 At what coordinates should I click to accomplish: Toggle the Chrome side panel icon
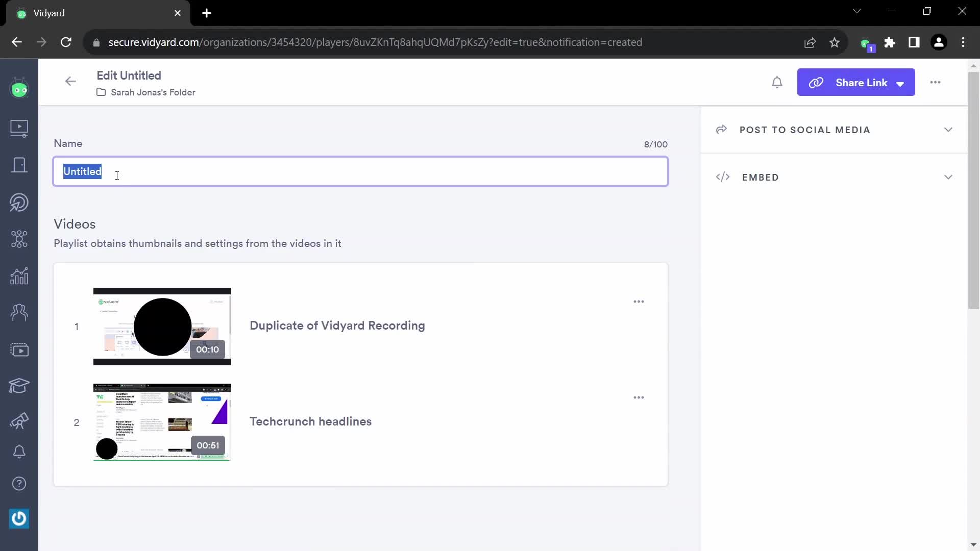click(914, 42)
